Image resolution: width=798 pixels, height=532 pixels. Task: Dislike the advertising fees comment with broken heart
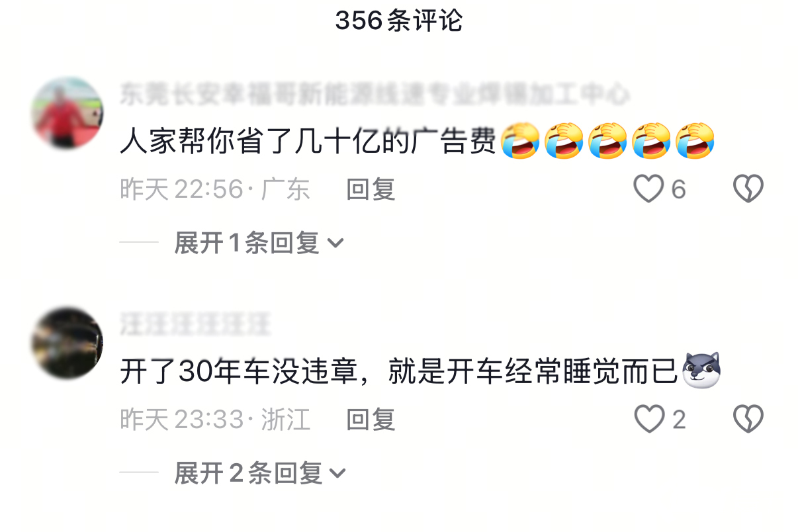748,189
